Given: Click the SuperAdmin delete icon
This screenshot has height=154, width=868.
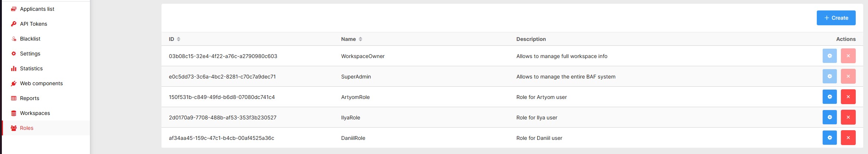Looking at the screenshot, I should pos(848,76).
